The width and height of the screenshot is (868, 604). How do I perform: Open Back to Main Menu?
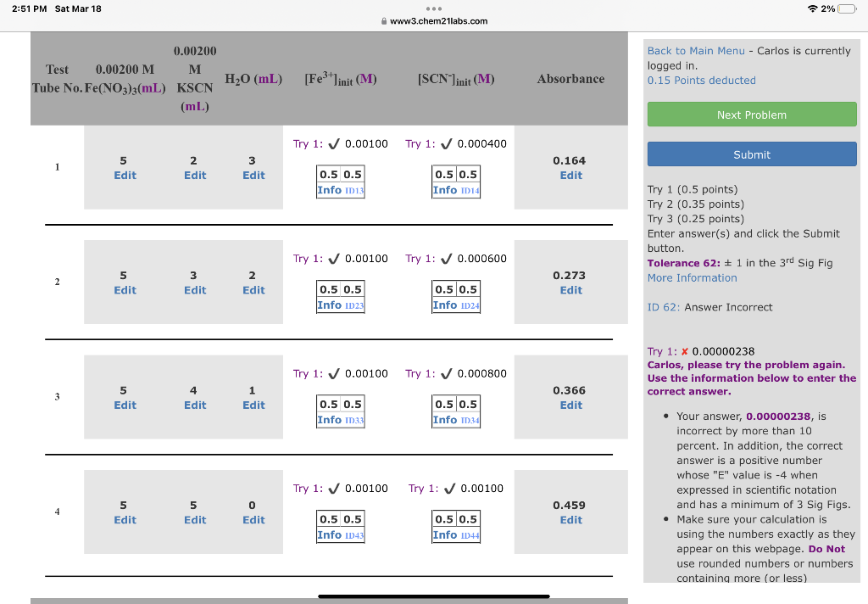(697, 50)
